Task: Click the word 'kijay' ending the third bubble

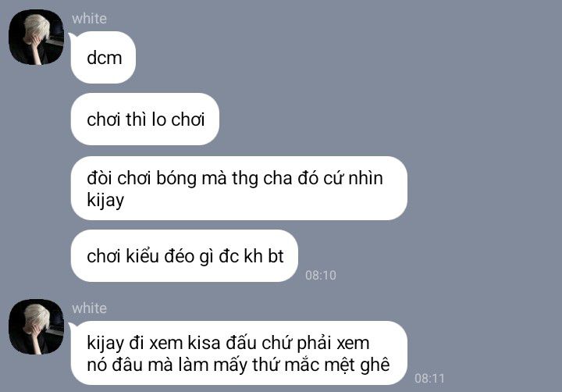Action: coord(105,200)
